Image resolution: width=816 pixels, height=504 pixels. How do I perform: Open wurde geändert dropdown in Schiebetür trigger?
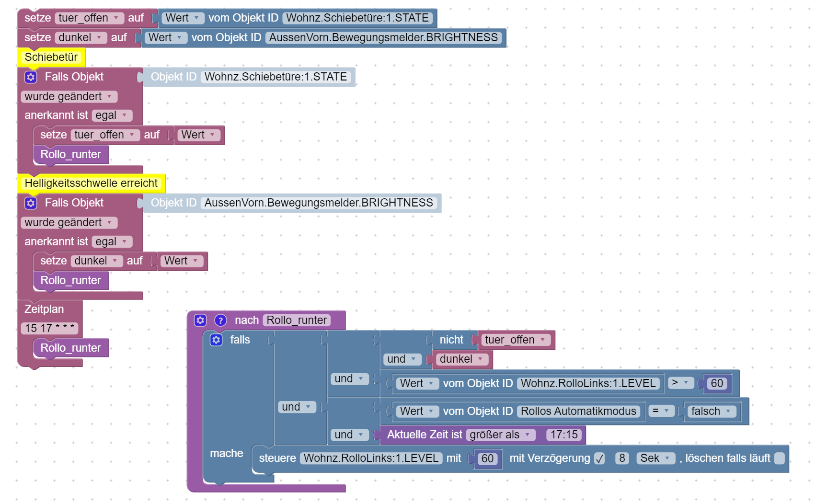(69, 97)
